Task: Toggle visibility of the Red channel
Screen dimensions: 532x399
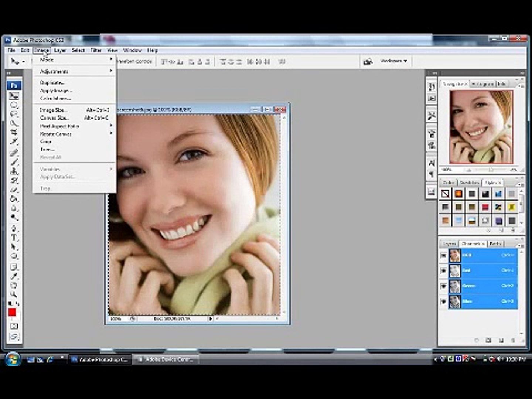Action: tap(443, 271)
